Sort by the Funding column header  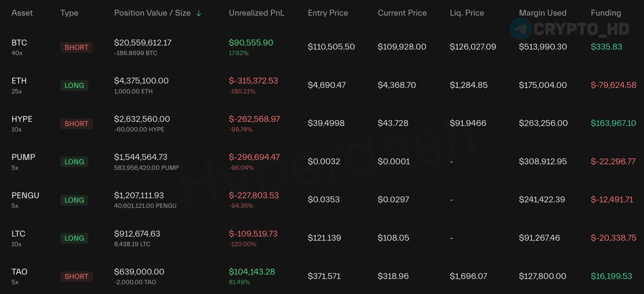pyautogui.click(x=606, y=13)
